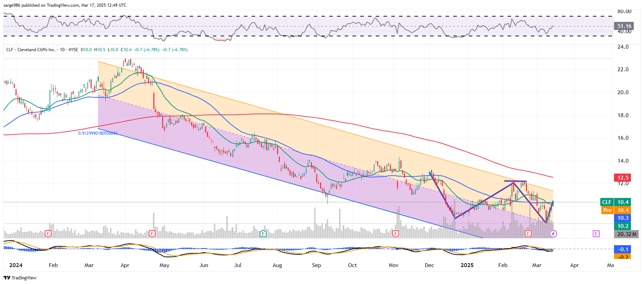Click the green earnings marker before August
The image size is (644, 284).
tap(263, 234)
